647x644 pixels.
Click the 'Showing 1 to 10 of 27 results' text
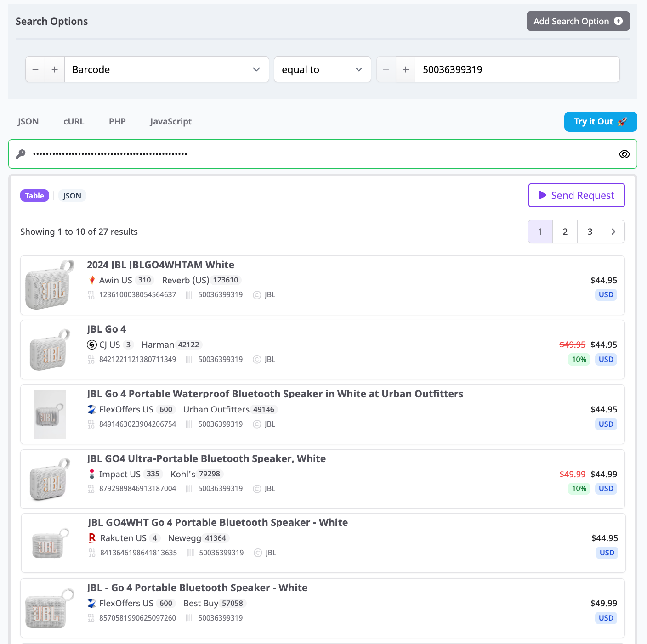pyautogui.click(x=79, y=232)
